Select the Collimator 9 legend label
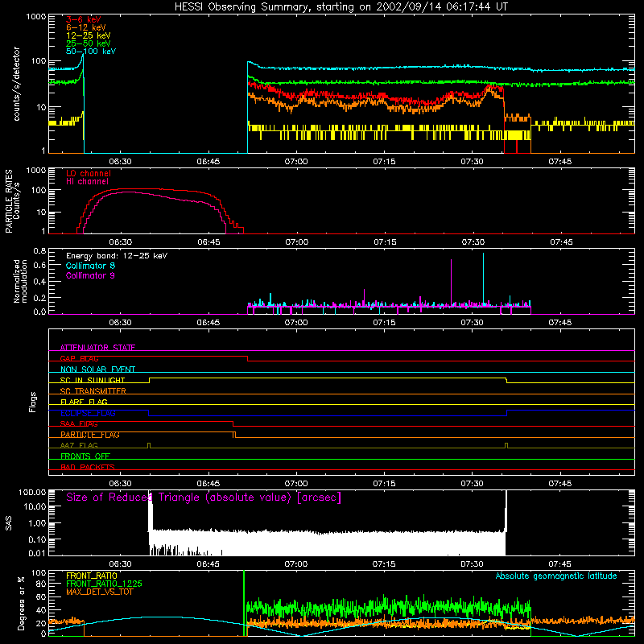The image size is (644, 644). point(90,275)
